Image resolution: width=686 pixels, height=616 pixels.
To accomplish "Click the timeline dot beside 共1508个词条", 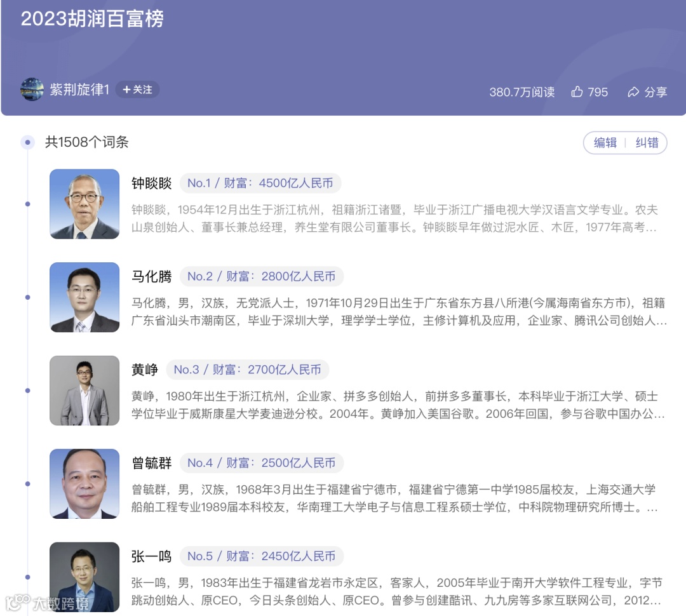I will pyautogui.click(x=27, y=142).
